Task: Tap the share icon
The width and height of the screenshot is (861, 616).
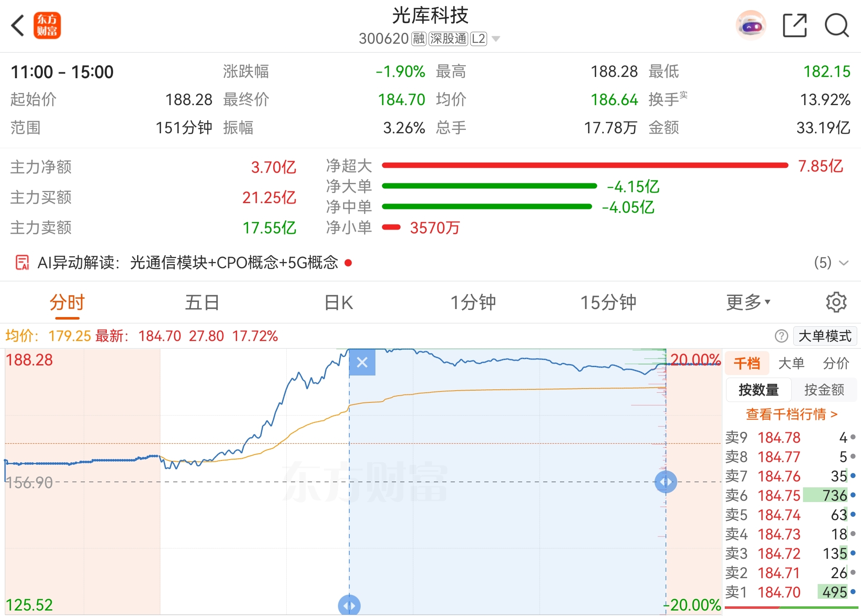Action: [x=795, y=26]
